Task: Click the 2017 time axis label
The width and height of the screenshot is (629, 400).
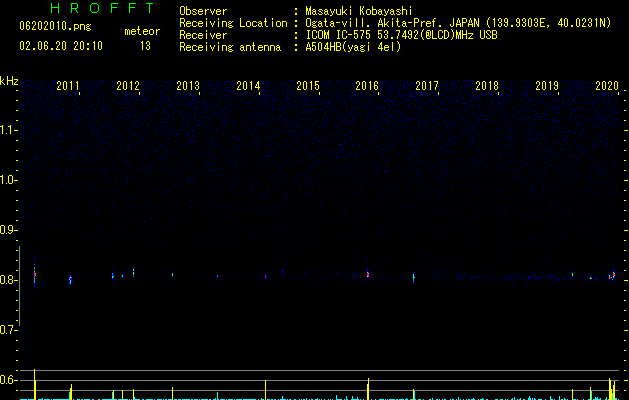Action: (x=427, y=85)
